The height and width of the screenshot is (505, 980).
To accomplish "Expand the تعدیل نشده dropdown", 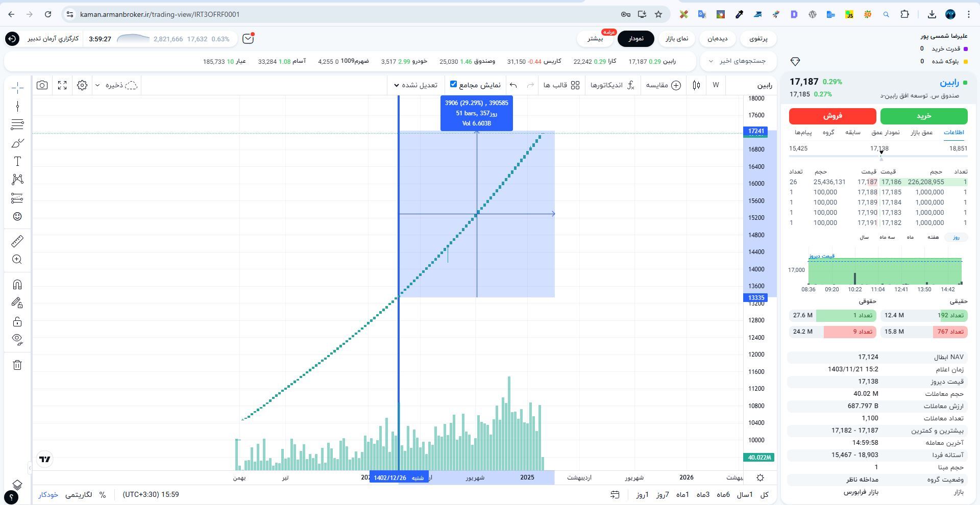I will click(x=416, y=85).
